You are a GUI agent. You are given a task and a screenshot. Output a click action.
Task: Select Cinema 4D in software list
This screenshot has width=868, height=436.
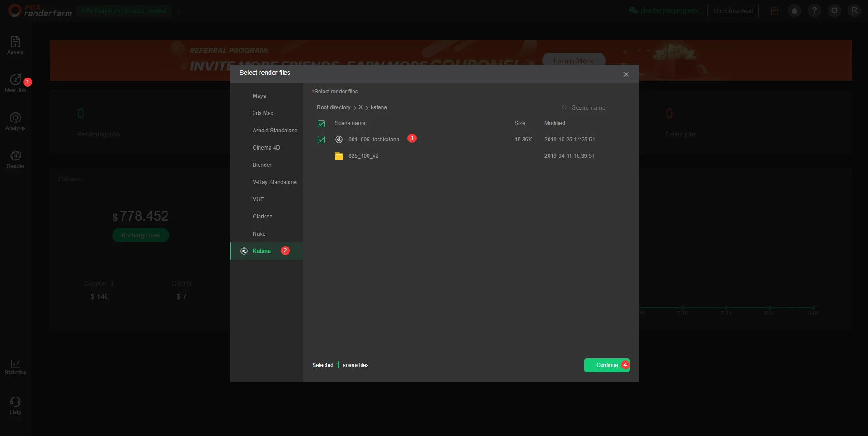[267, 148]
